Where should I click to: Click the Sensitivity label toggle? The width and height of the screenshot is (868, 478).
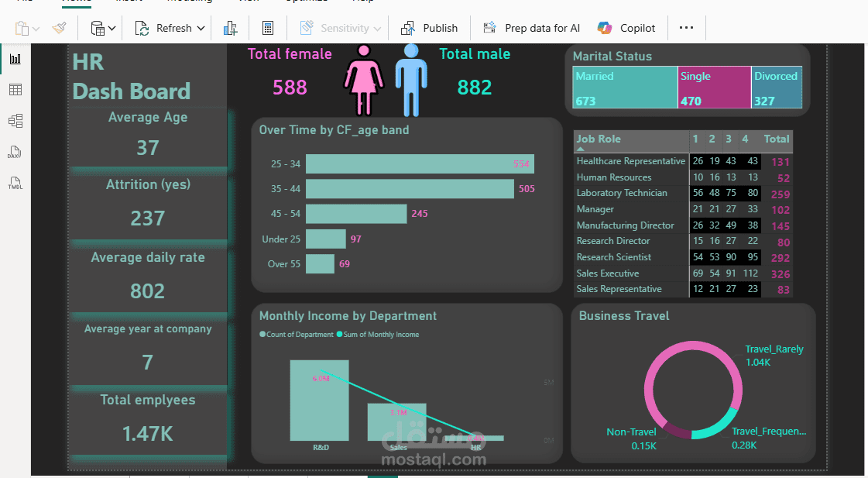[x=341, y=28]
